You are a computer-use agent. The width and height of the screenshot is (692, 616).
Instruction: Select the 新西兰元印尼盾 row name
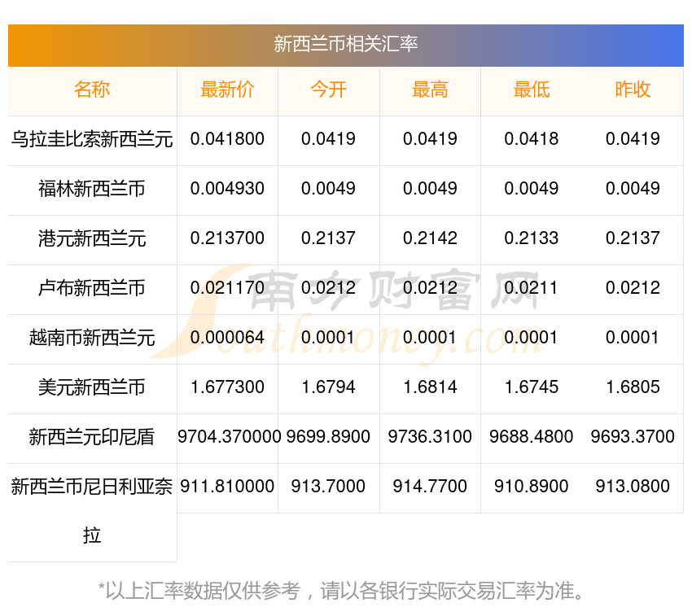[92, 437]
